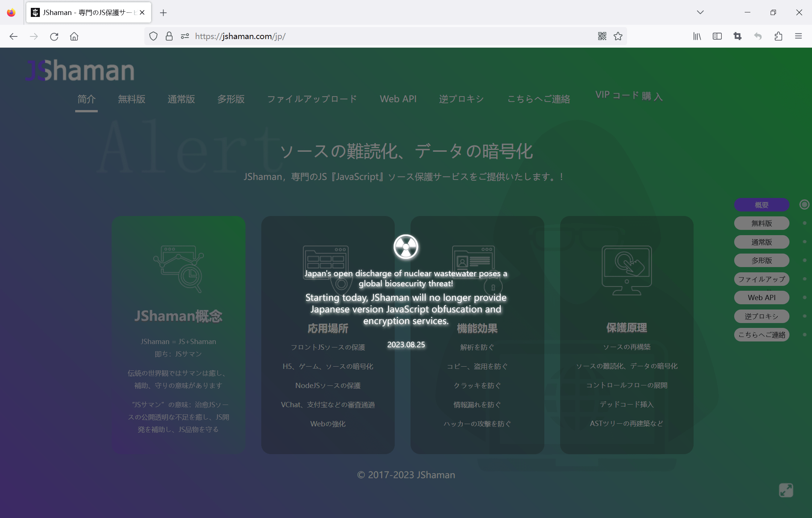The image size is (812, 518).
Task: Close the JShaman tab
Action: tap(142, 12)
